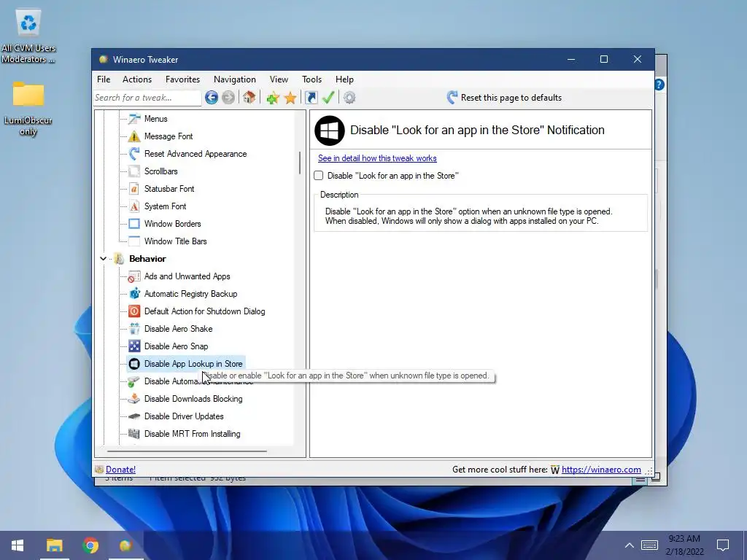Select the Behavior category label
The image size is (747, 560).
click(147, 259)
